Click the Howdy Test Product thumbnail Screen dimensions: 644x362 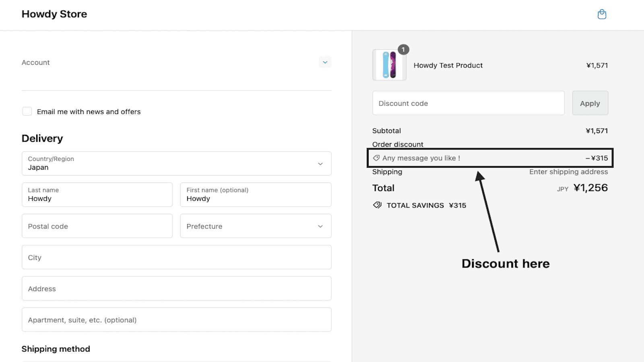389,65
